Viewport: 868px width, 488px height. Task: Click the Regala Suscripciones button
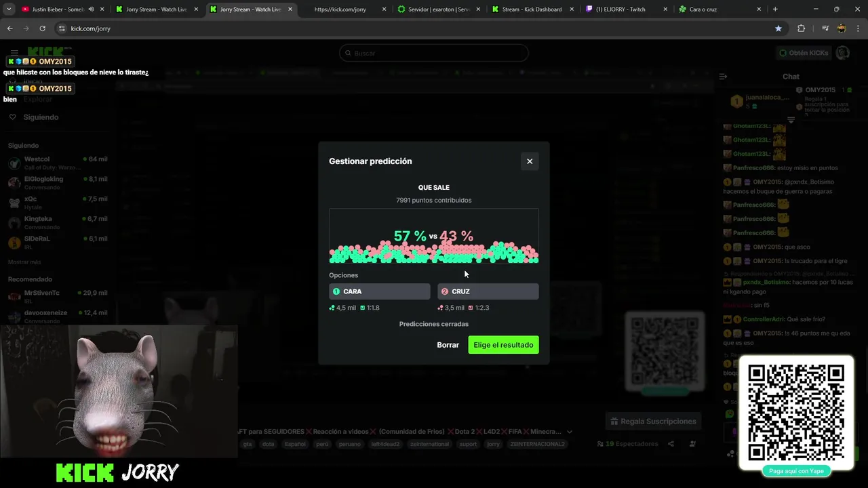pyautogui.click(x=653, y=422)
